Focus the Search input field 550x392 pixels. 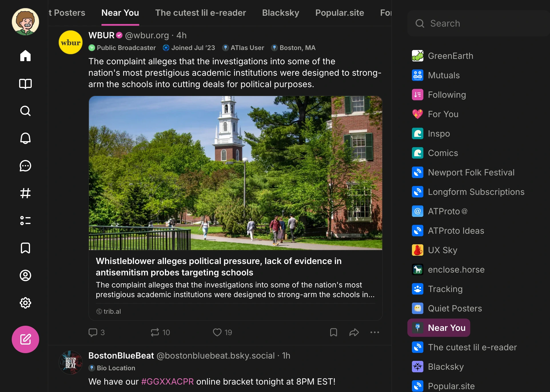[479, 23]
